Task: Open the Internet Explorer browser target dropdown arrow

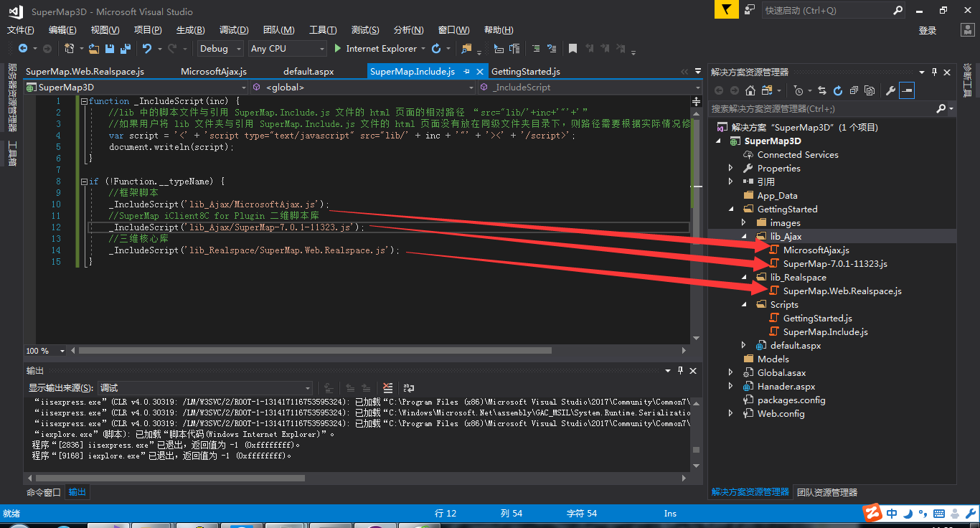Action: (423, 49)
